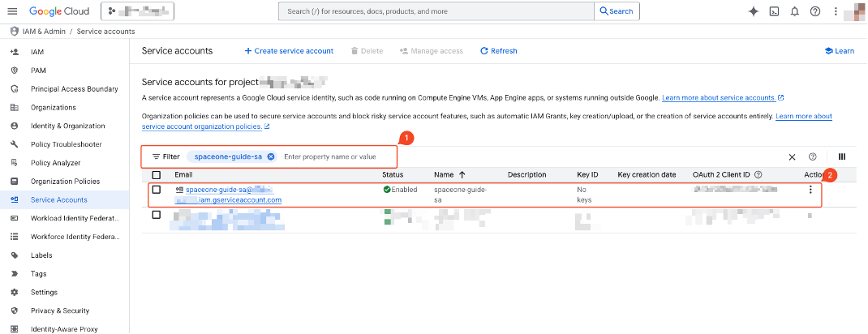The width and height of the screenshot is (868, 334).
Task: Open the spaceone-guide-sa email link
Action: pyautogui.click(x=229, y=195)
